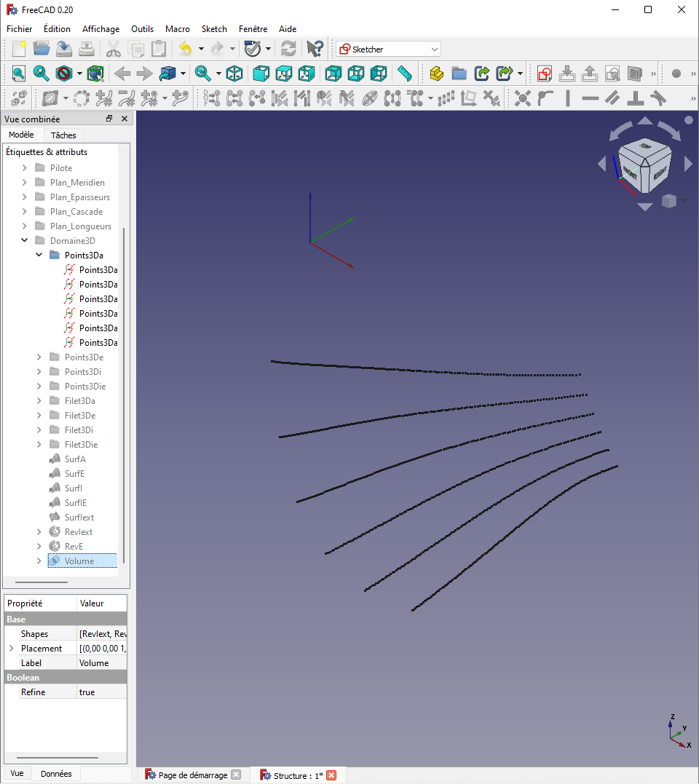699x784 pixels.
Task: Toggle the Refine property value true
Action: [x=101, y=692]
